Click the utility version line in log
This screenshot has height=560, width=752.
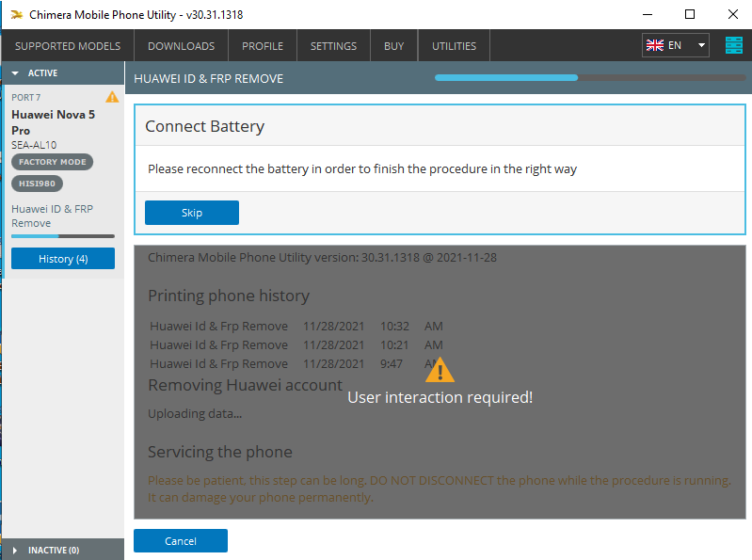point(322,258)
